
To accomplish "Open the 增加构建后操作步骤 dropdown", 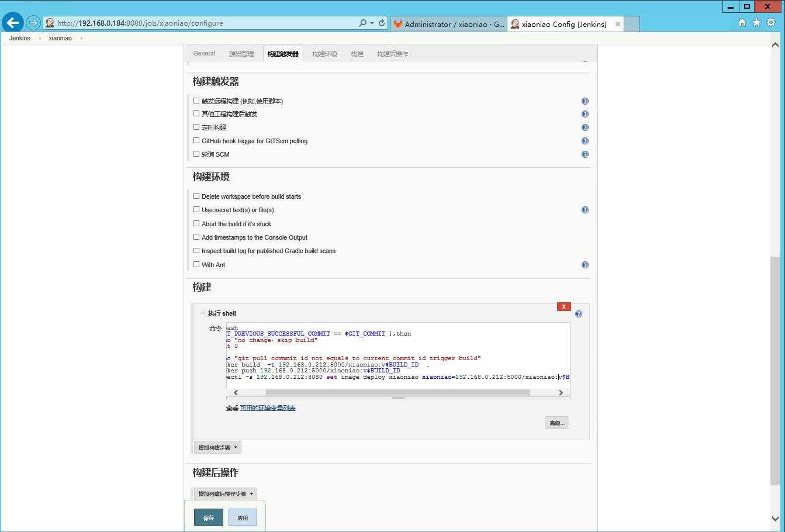I will point(225,493).
